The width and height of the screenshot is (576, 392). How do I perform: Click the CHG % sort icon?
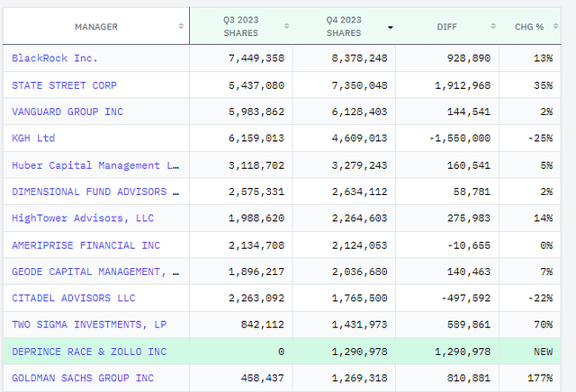(x=564, y=27)
